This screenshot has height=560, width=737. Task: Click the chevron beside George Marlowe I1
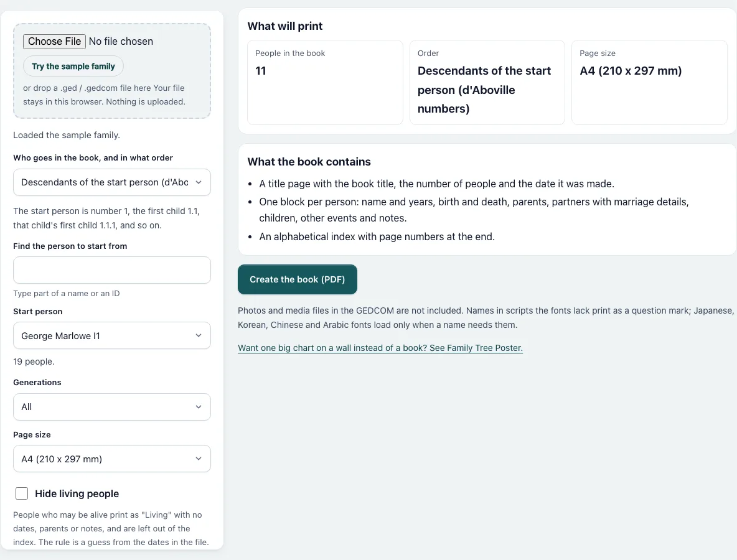tap(199, 335)
